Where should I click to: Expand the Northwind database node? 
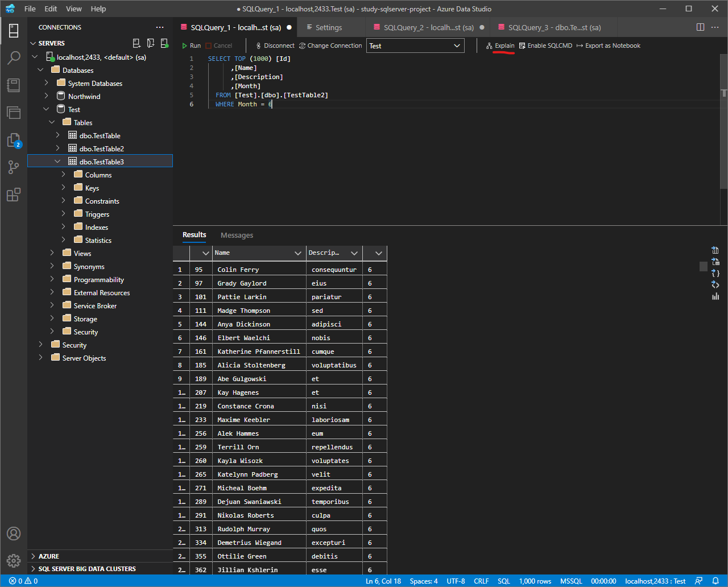47,96
